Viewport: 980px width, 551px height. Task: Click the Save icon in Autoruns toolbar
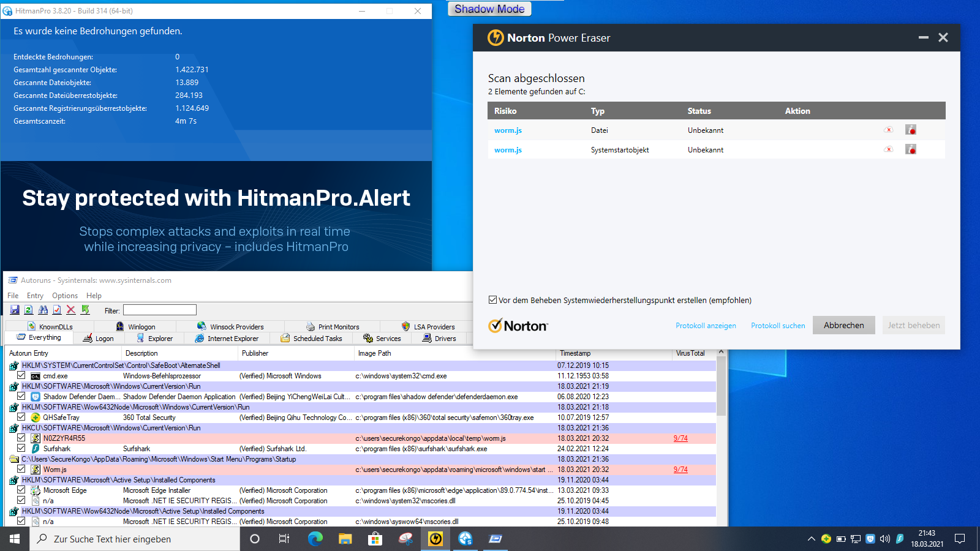[x=15, y=310]
